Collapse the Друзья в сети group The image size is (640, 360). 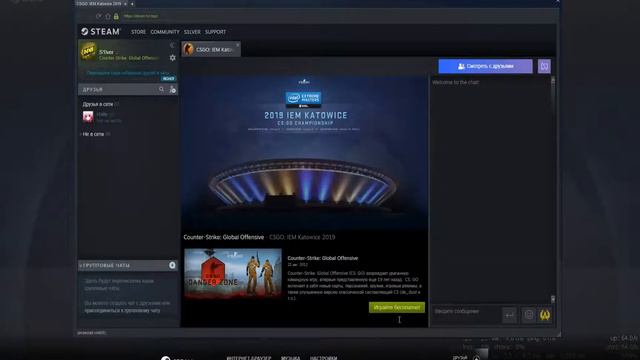click(98, 104)
